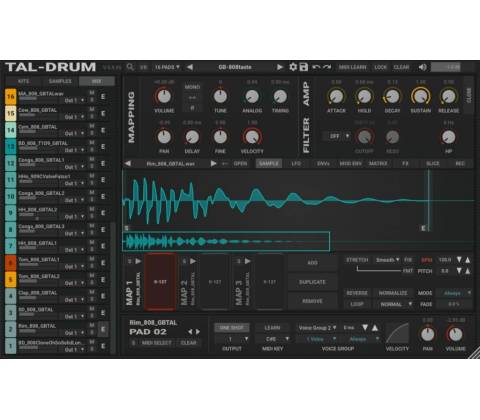Image resolution: width=480 pixels, height=420 pixels.
Task: Open the MATRIX tab
Action: [378, 164]
